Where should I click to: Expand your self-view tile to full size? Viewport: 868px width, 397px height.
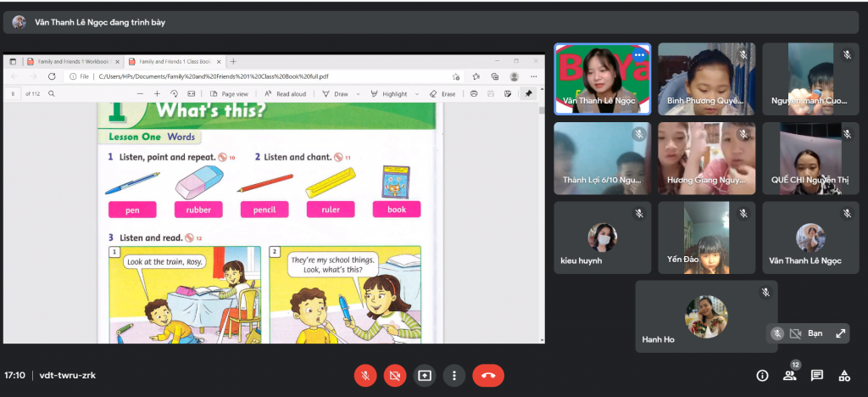tap(840, 333)
